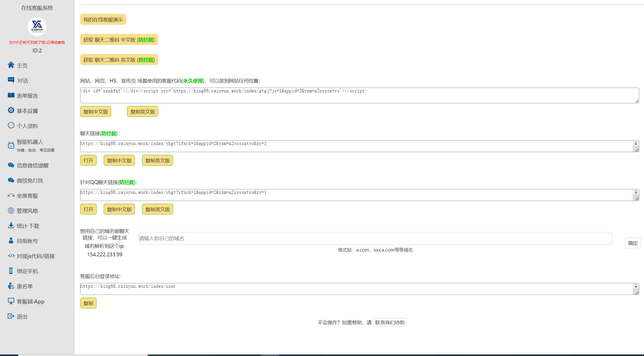644x356 pixels.
Task: Click the gear icon beside 基本设置
Action: (11, 110)
